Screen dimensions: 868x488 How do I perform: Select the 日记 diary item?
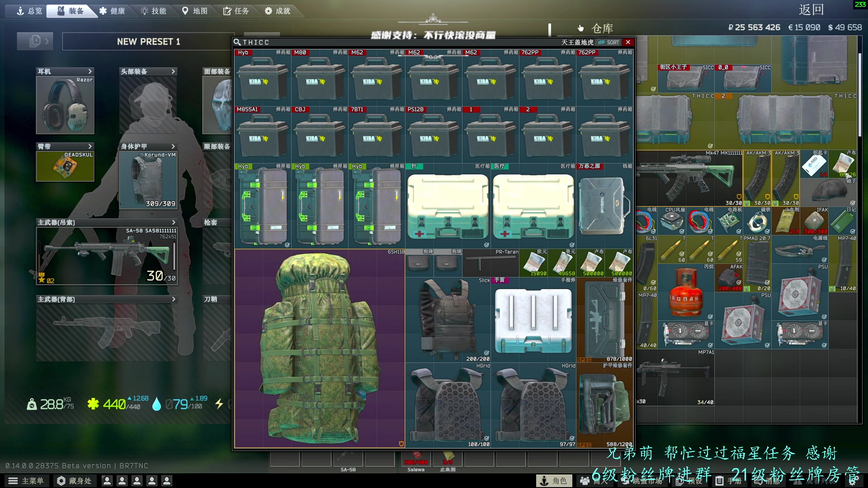843,221
